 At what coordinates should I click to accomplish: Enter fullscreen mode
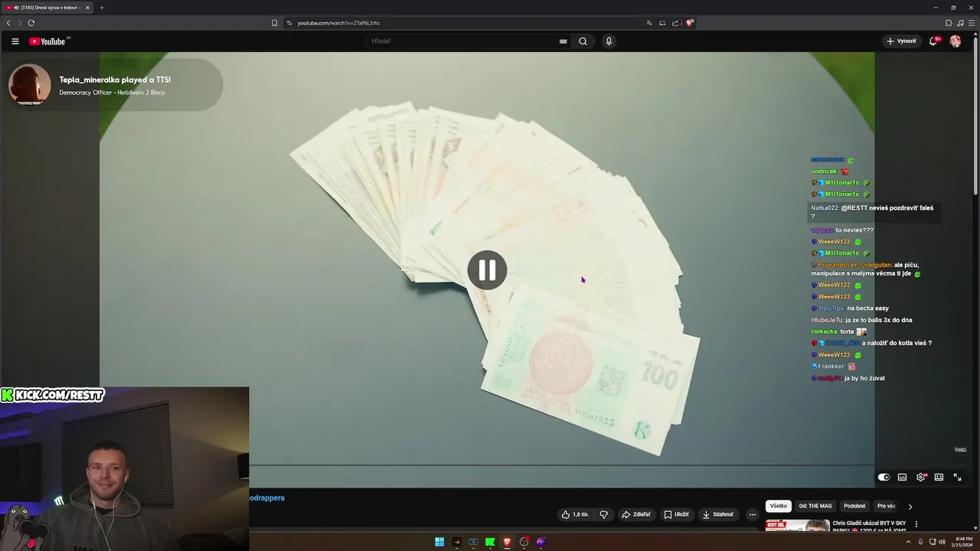tap(957, 478)
